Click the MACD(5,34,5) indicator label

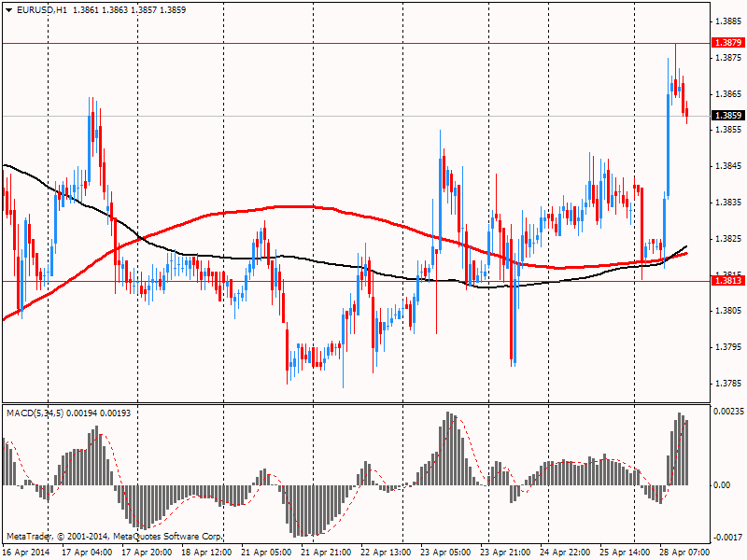[34, 413]
